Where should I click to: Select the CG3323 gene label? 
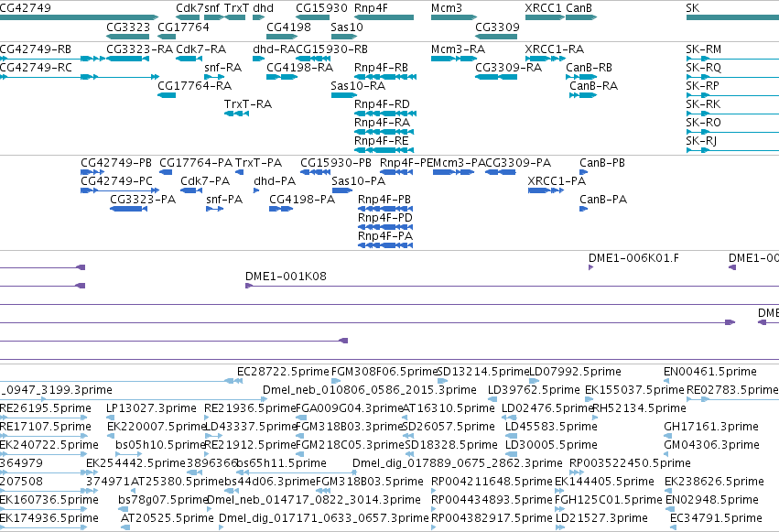tap(128, 27)
